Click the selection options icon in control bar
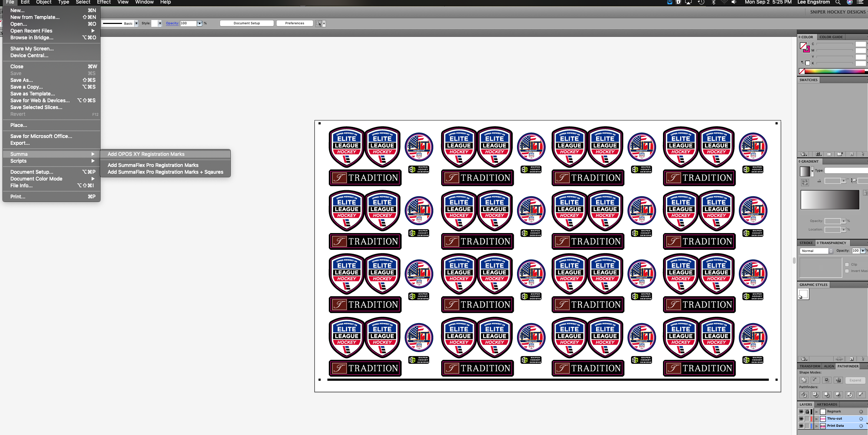The height and width of the screenshot is (435, 868). click(319, 24)
